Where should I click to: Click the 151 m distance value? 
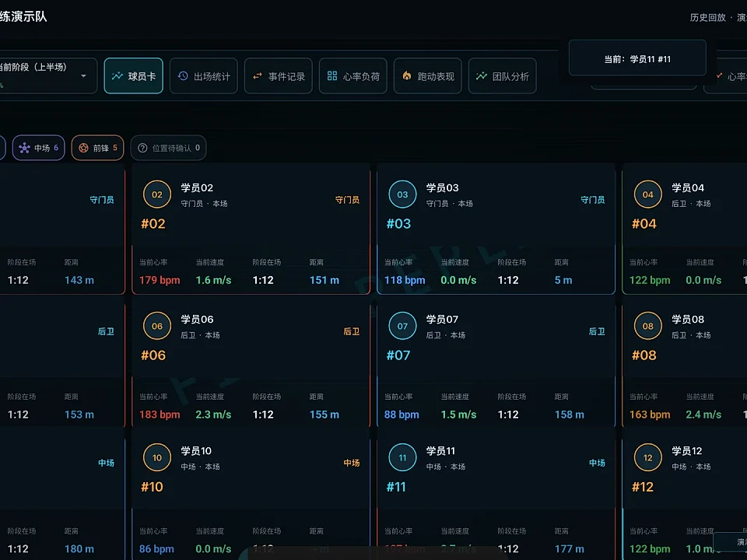(x=324, y=280)
